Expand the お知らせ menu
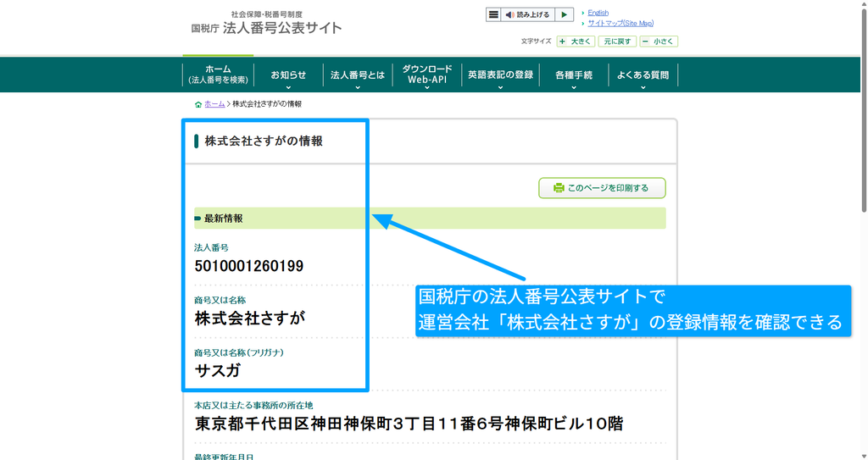This screenshot has height=460, width=868. [288, 75]
